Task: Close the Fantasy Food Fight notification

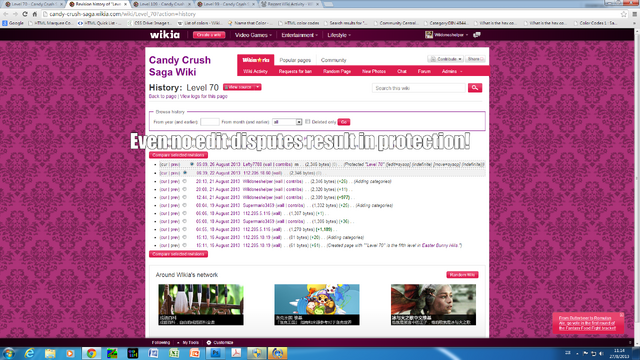Action: (621, 315)
